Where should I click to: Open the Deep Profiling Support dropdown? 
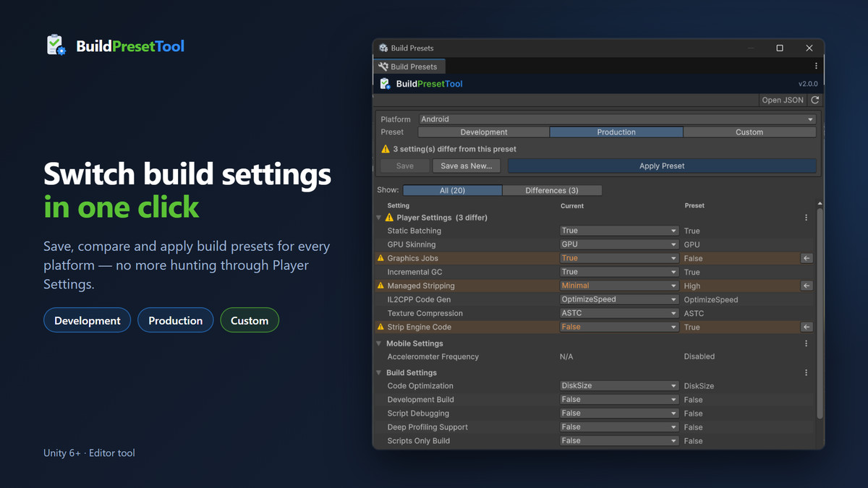pyautogui.click(x=619, y=427)
